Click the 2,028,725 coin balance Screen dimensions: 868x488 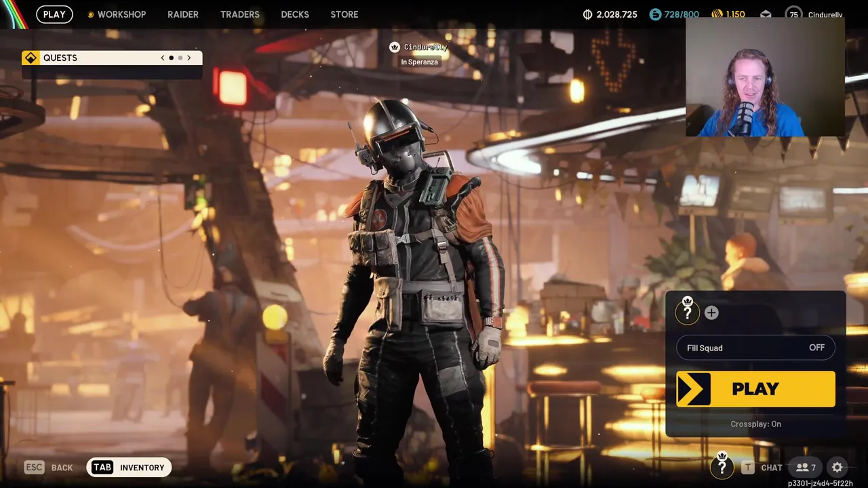(x=616, y=14)
